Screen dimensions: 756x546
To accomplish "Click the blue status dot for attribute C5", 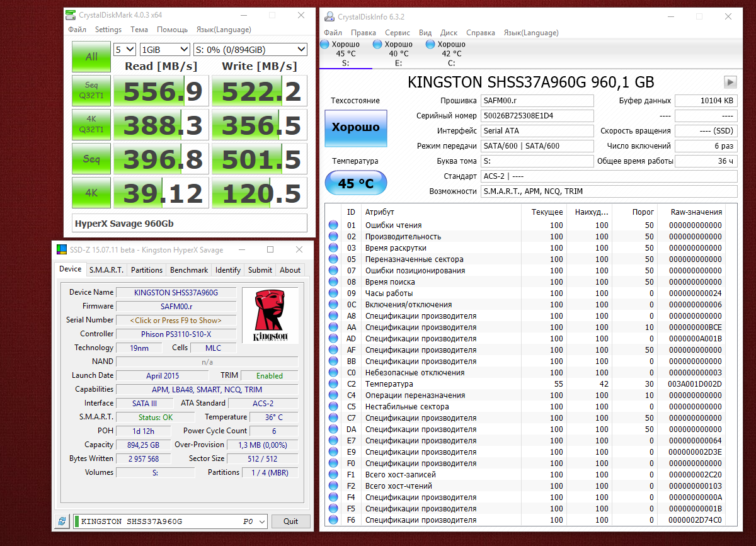I will click(333, 407).
